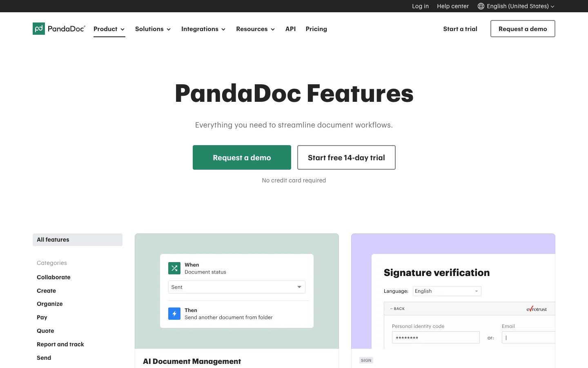Click the lightning bolt 'Then' action icon
The image size is (588, 368).
(174, 314)
